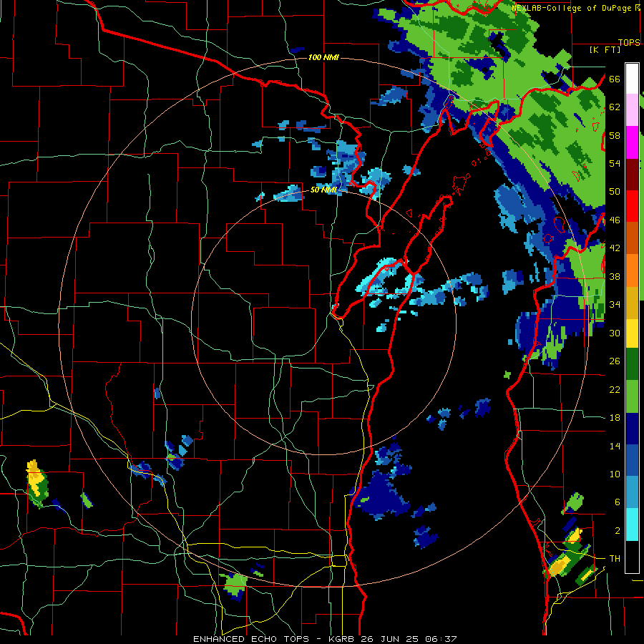Select the dark red (maroon) scale swatch
Screen dimensions: 644x644
point(632,175)
